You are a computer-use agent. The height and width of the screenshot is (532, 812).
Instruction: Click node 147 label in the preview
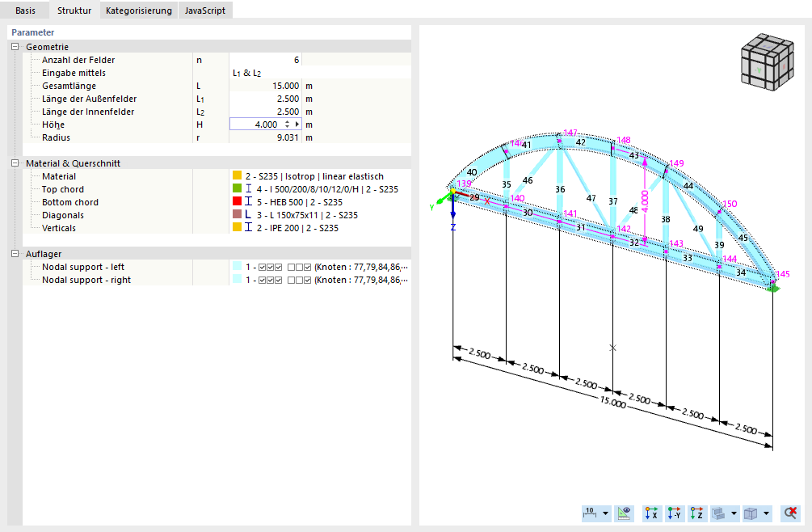click(x=570, y=133)
